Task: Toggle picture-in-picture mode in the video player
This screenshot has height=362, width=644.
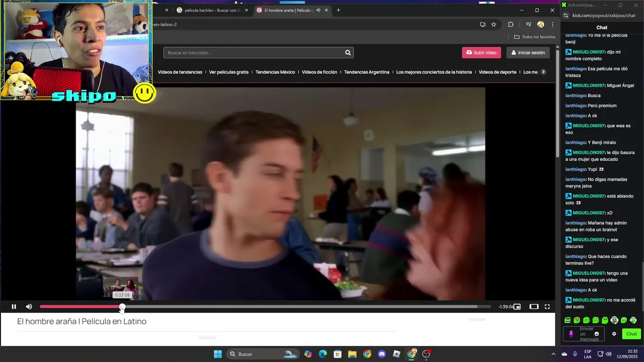Action: tap(517, 307)
